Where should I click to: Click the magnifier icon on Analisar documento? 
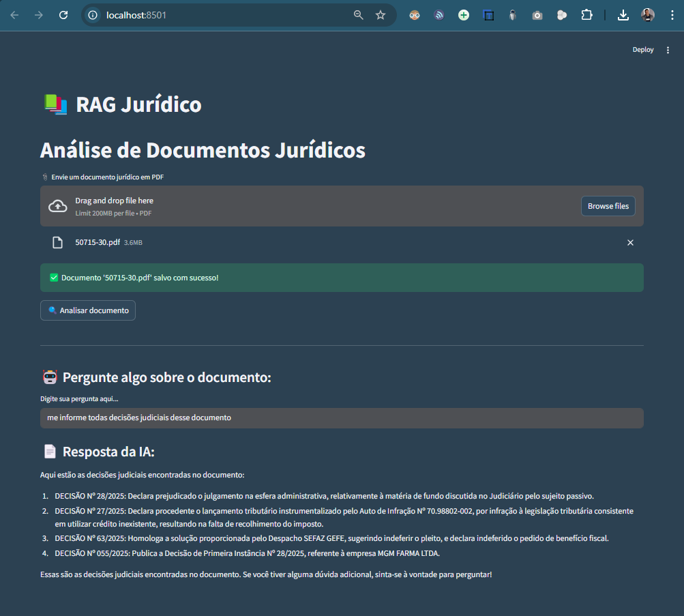(x=51, y=310)
